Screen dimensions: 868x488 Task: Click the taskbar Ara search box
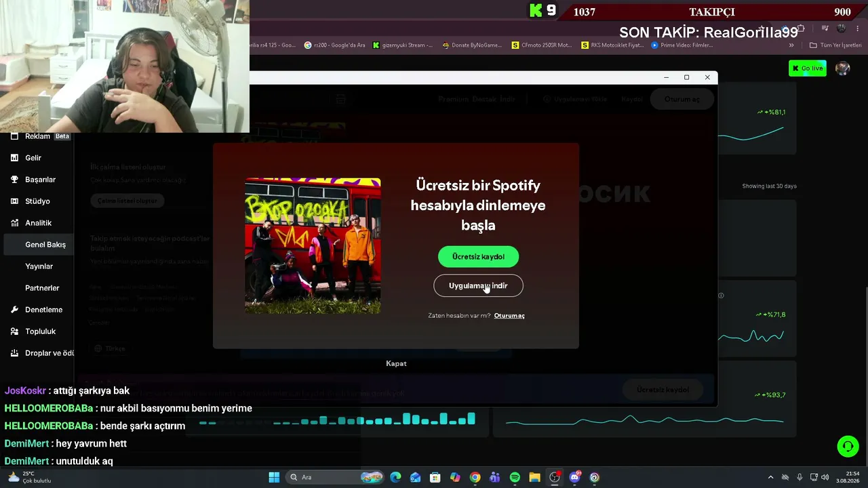(x=336, y=478)
